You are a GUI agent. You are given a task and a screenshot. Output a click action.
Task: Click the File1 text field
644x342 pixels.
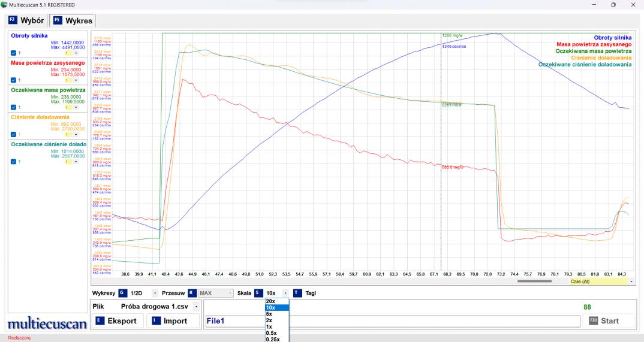392,320
